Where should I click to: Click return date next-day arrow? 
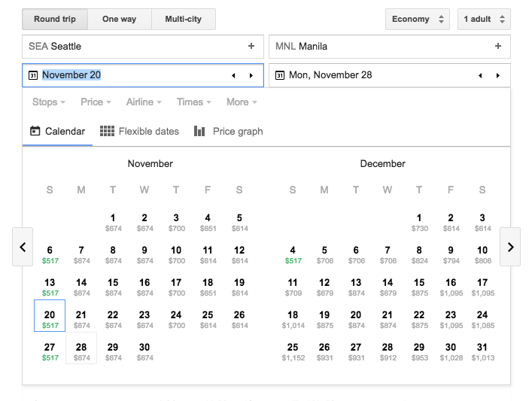click(x=498, y=75)
